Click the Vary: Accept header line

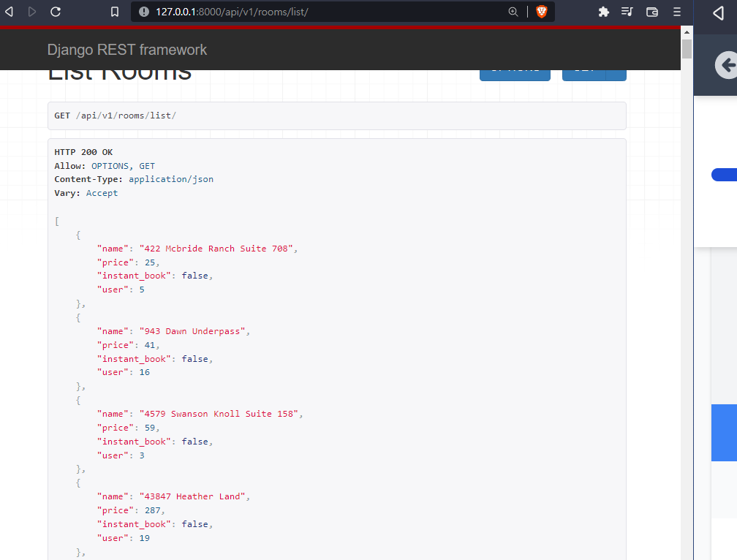[86, 193]
